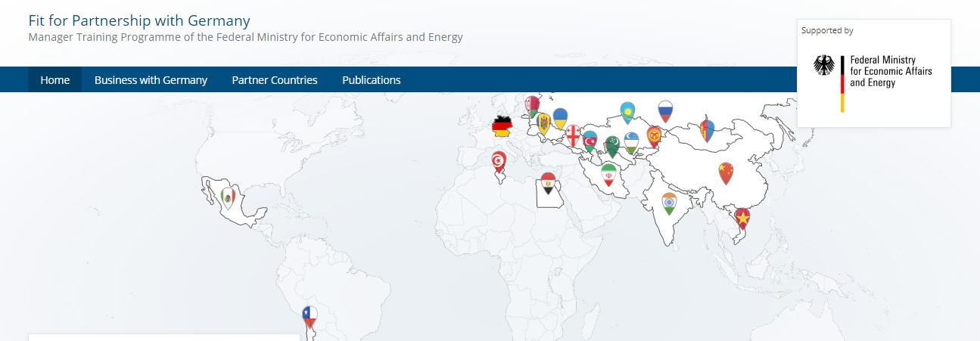This screenshot has width=980, height=341.
Task: Click the Russia flag map marker
Action: pos(665,111)
